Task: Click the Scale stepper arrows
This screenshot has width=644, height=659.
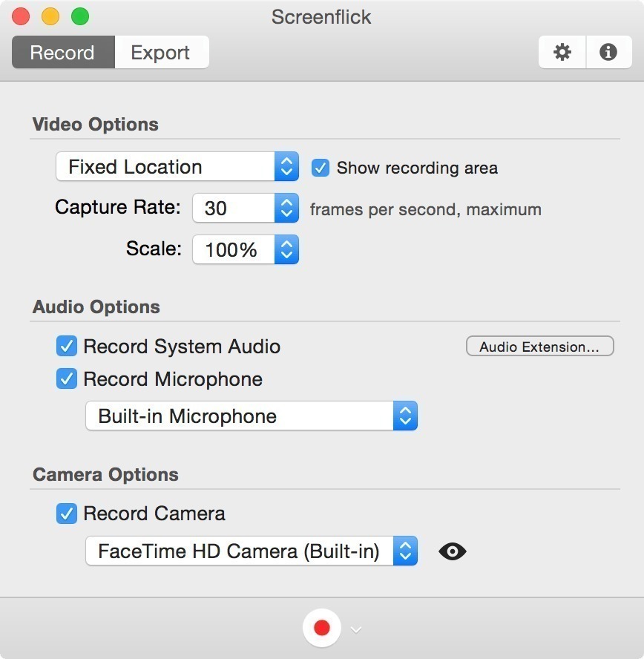Action: pyautogui.click(x=286, y=250)
